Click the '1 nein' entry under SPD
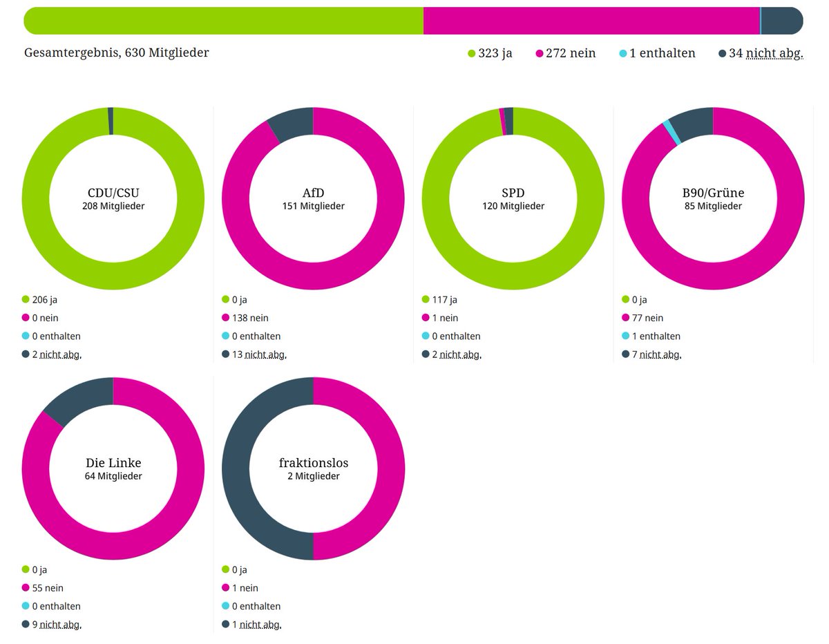 (x=445, y=318)
